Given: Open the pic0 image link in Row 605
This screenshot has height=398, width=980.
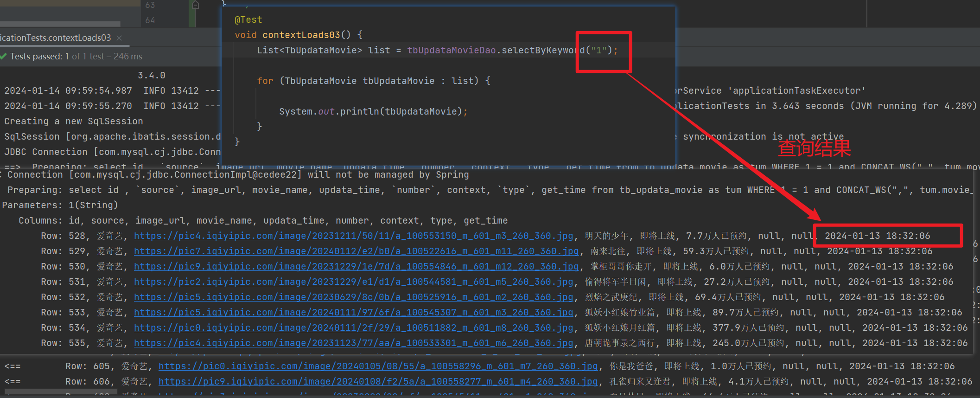Looking at the screenshot, I should pyautogui.click(x=378, y=366).
